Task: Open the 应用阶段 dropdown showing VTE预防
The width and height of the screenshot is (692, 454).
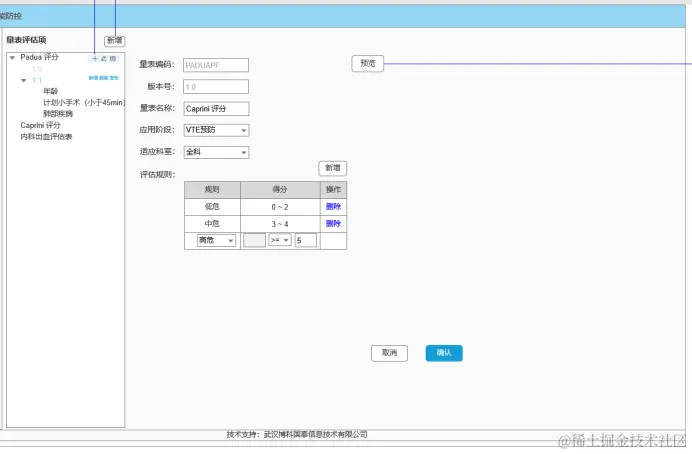Action: pyautogui.click(x=216, y=130)
